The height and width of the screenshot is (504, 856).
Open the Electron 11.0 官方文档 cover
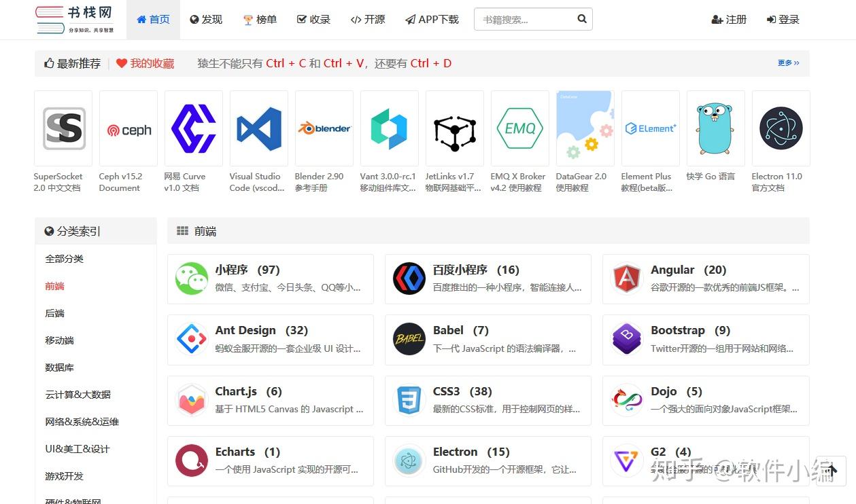[781, 128]
